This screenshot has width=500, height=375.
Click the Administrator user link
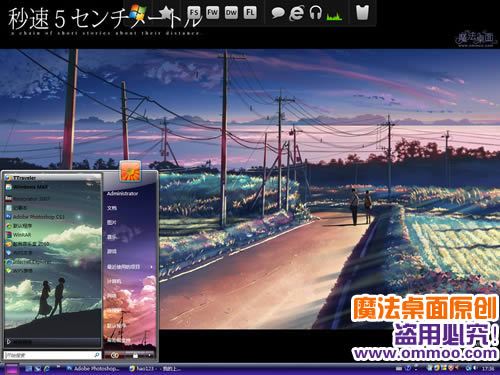pos(122,193)
